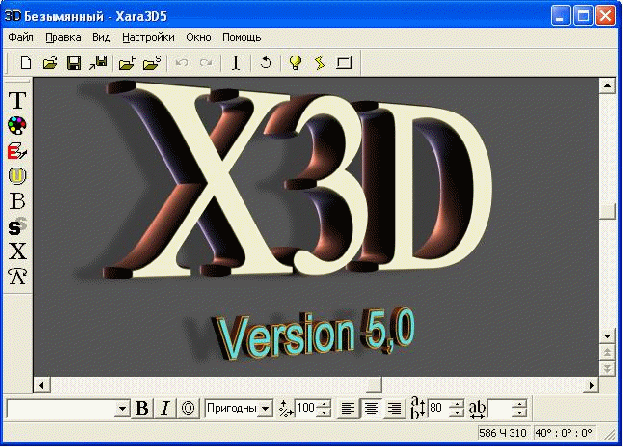Open the Помощь menu
Screen dimensions: 623x447
point(242,37)
